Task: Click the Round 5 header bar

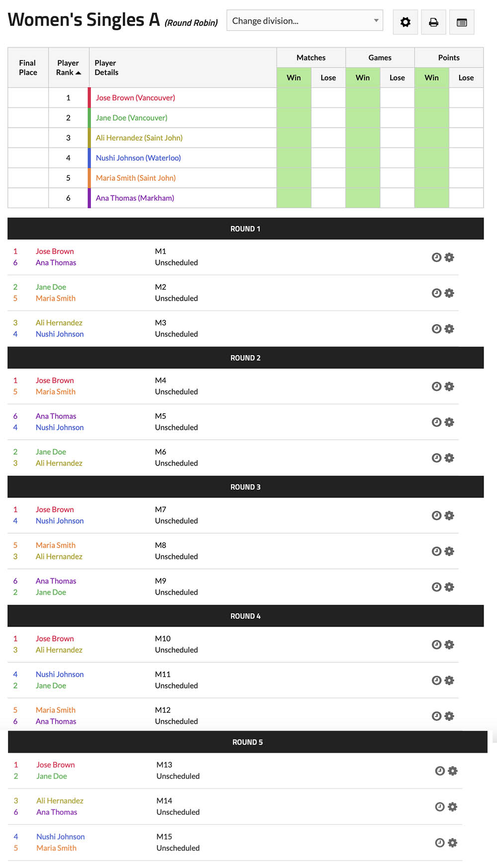Action: click(248, 742)
